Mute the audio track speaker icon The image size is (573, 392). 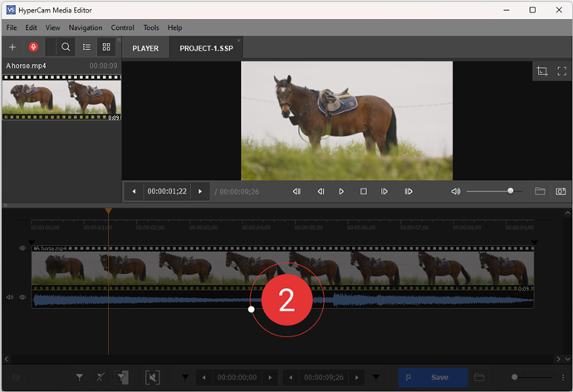pos(10,297)
